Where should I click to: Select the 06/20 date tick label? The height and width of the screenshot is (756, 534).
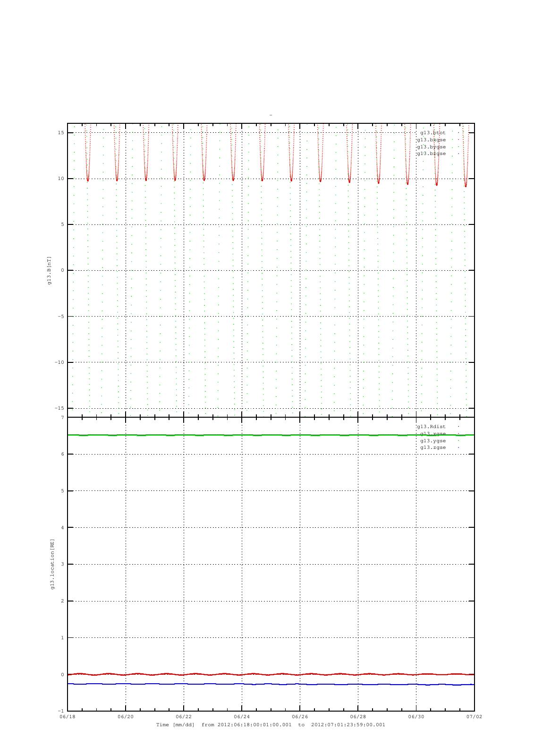tap(126, 716)
